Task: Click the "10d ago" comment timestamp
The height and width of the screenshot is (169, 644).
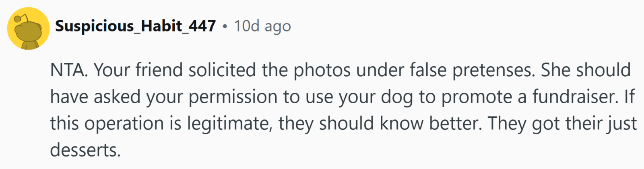Action: pyautogui.click(x=262, y=26)
